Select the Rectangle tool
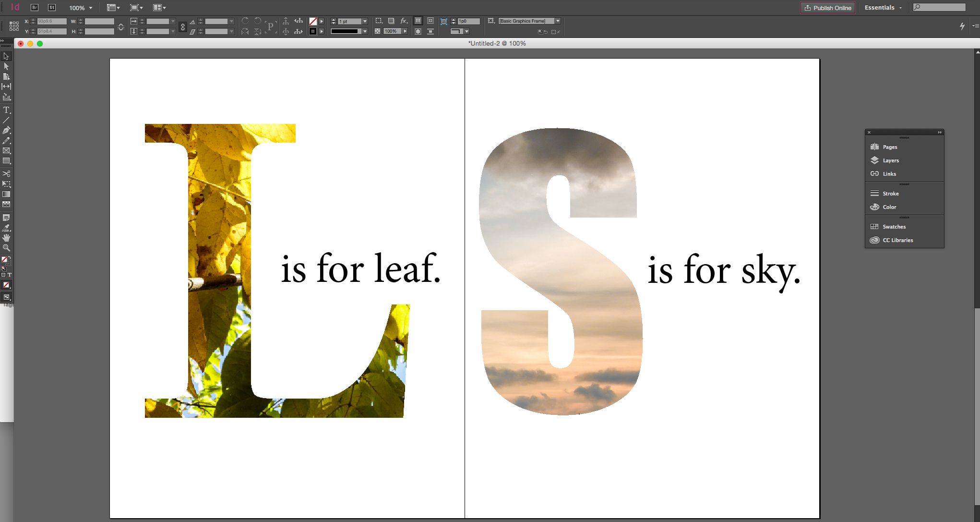 6,161
